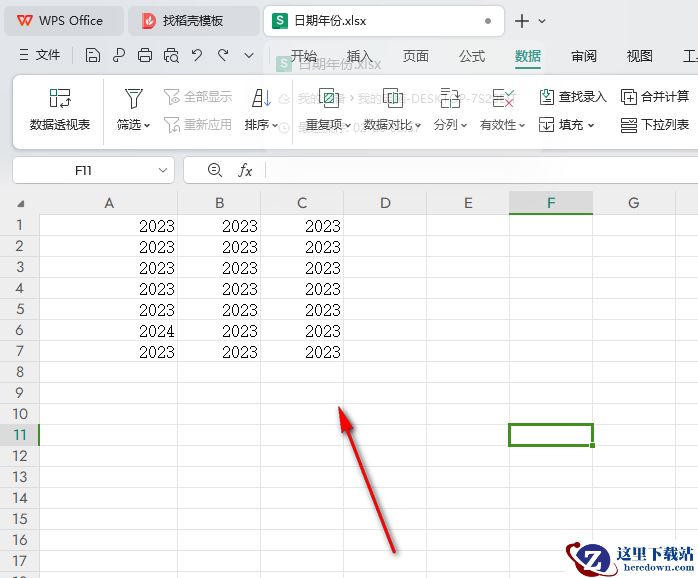The width and height of the screenshot is (698, 578).
Task: Click the 有效性 validation icon
Action: [x=503, y=98]
